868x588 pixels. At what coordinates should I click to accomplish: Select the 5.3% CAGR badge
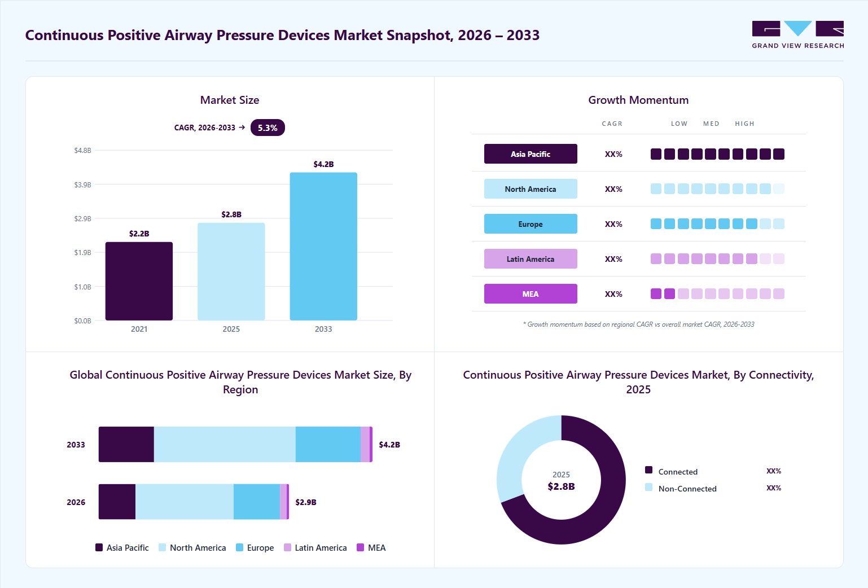(x=268, y=128)
